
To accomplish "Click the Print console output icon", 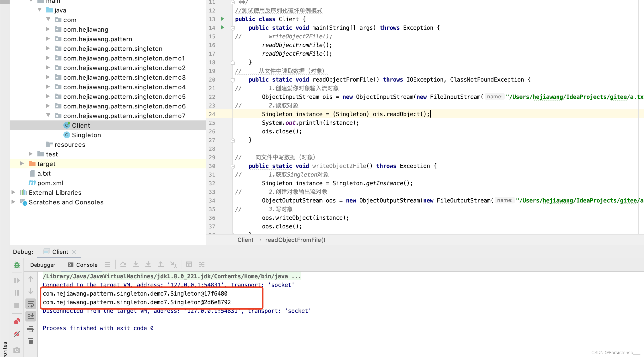I will [x=30, y=329].
